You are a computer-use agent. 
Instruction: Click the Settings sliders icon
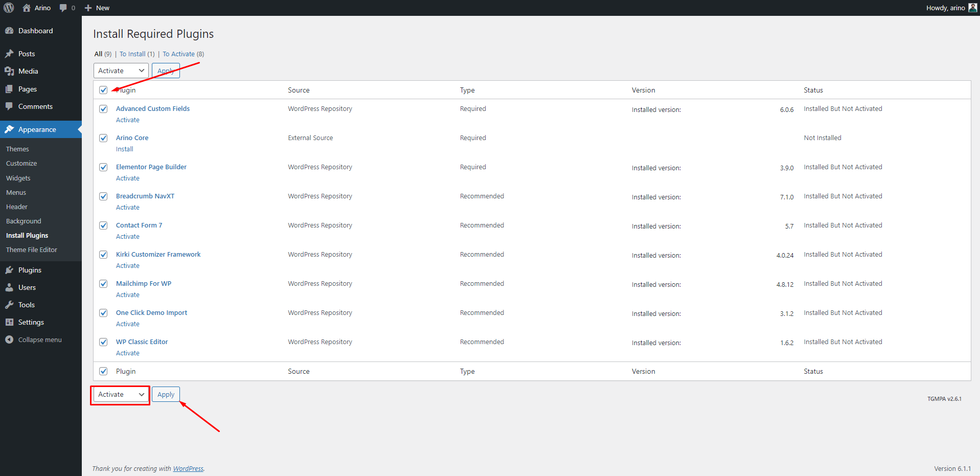[x=9, y=322]
